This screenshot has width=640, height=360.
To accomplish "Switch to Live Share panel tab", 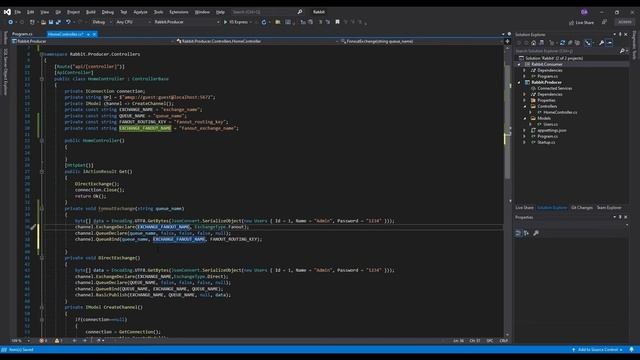I will [x=524, y=208].
